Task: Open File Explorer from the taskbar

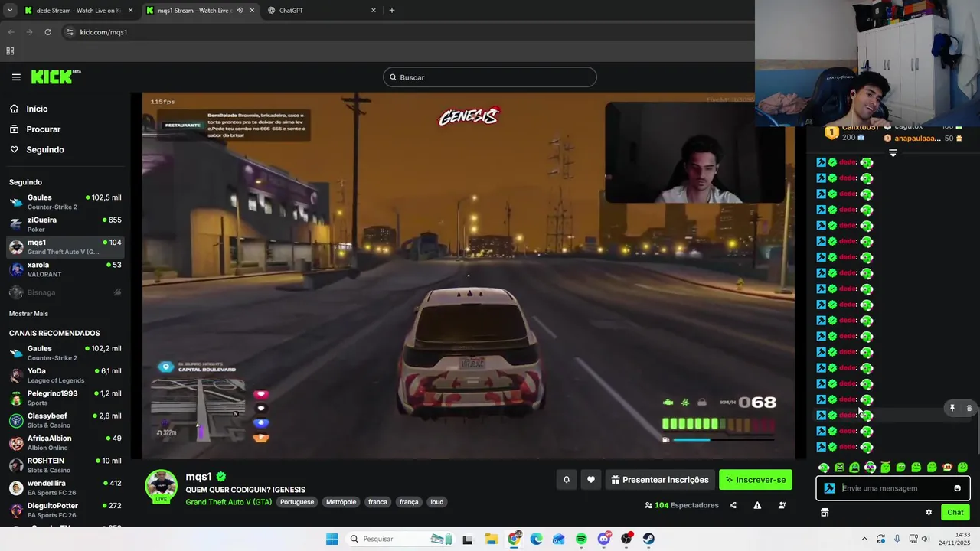Action: click(491, 539)
